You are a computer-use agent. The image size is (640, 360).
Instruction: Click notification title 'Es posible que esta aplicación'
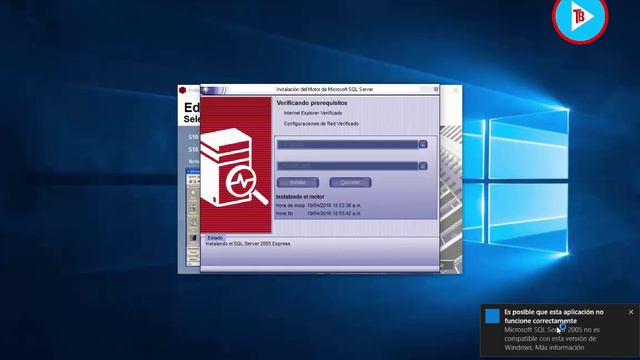point(553,316)
